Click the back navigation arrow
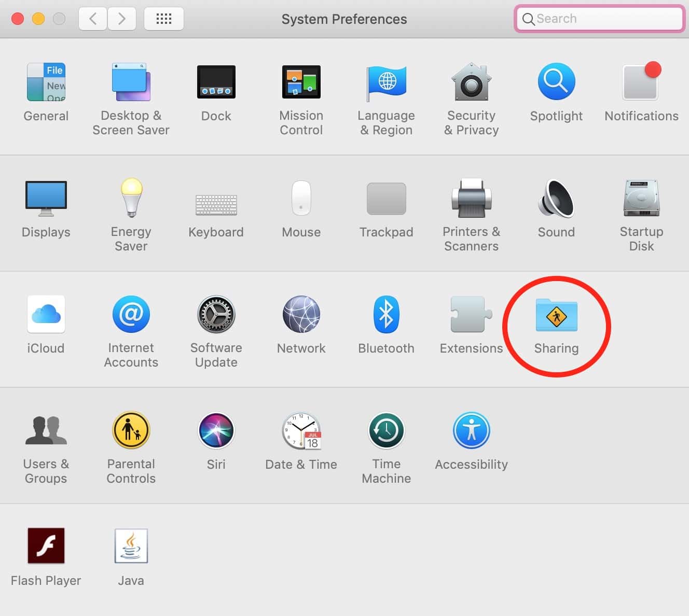 click(93, 19)
